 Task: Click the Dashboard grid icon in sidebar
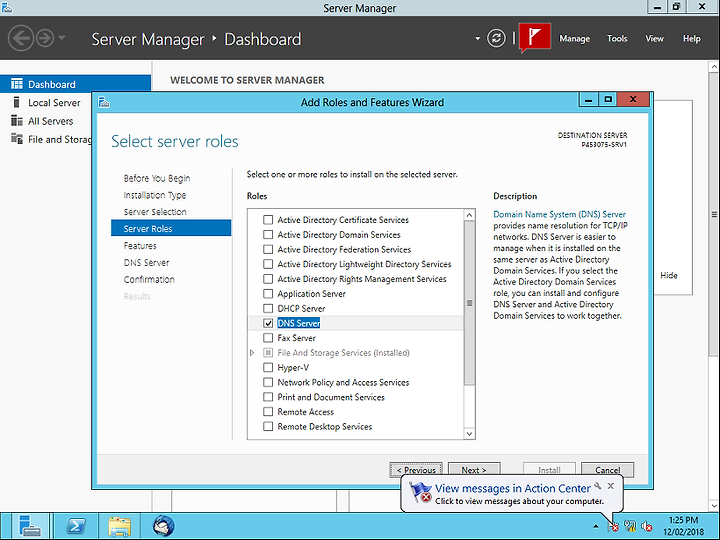(17, 84)
